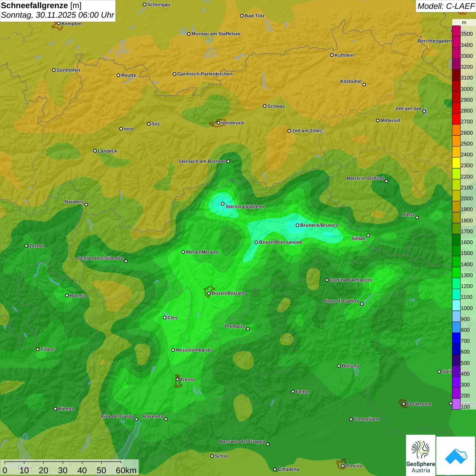Click the Bruneck/Brunico marker dot
The image size is (476, 476).
point(297,225)
